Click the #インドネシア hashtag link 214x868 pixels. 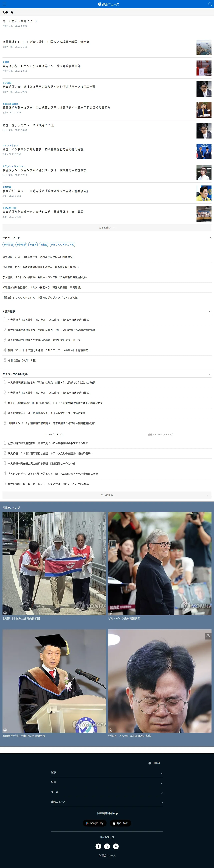(x=10, y=145)
